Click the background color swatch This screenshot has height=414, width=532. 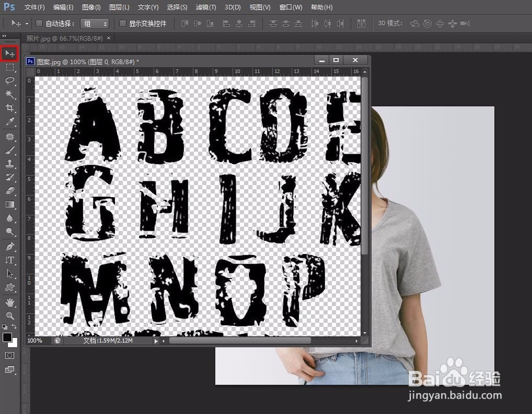[14, 343]
